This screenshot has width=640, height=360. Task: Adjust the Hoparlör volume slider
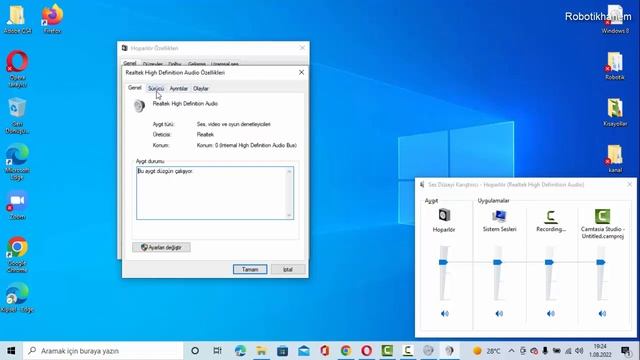(443, 262)
